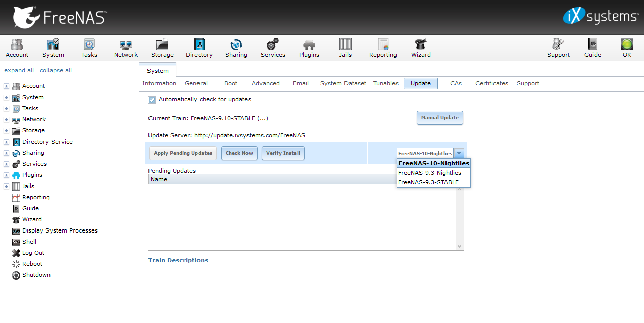Image resolution: width=644 pixels, height=323 pixels.
Task: Choose FreeNAS-9.3-STABLE from the train list
Action: pos(433,182)
